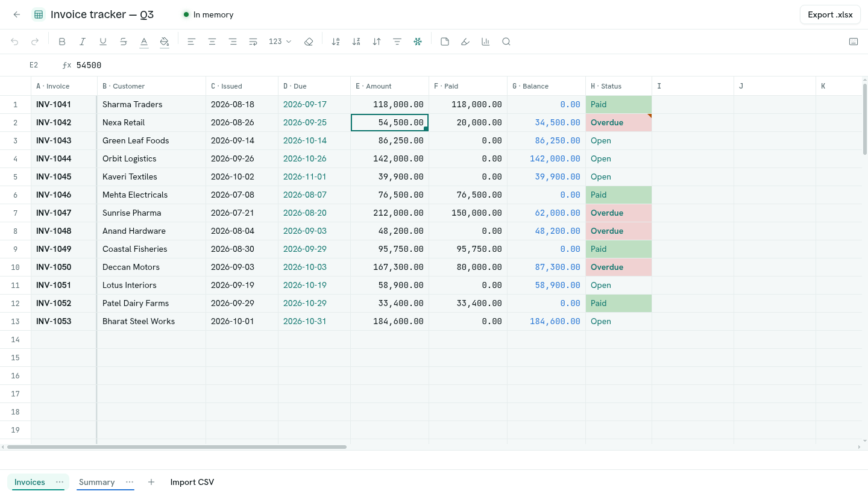Open the Summary tab options menu
Screen dimensions: 868x494
[130, 482]
